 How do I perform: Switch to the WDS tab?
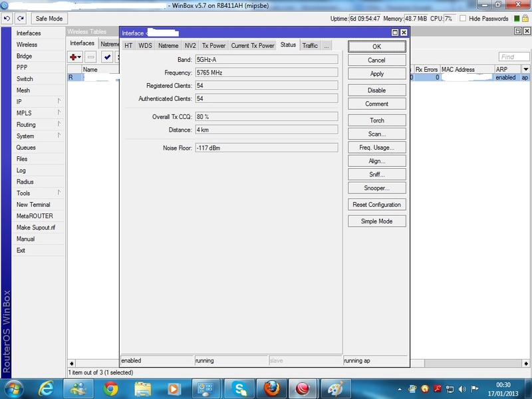pyautogui.click(x=145, y=45)
